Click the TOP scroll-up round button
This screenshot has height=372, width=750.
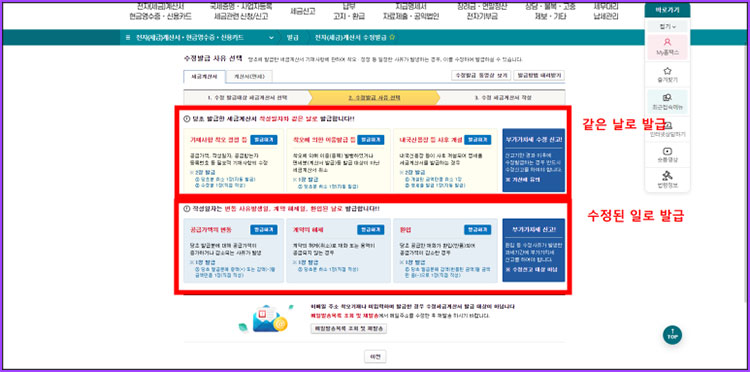pyautogui.click(x=672, y=334)
